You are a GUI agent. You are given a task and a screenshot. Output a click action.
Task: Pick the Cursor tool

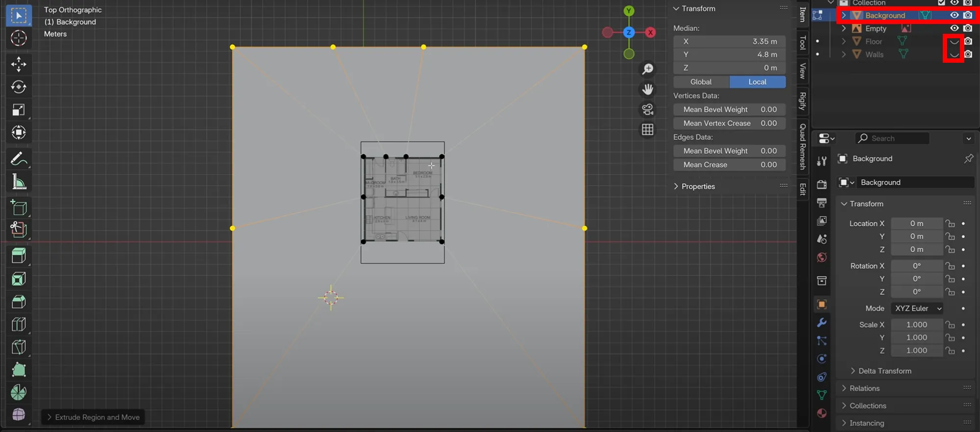tap(19, 38)
